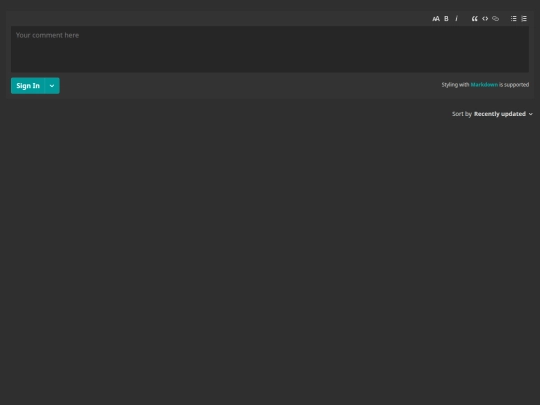This screenshot has height=405, width=540.
Task: Add a bulleted list
Action: [x=513, y=19]
